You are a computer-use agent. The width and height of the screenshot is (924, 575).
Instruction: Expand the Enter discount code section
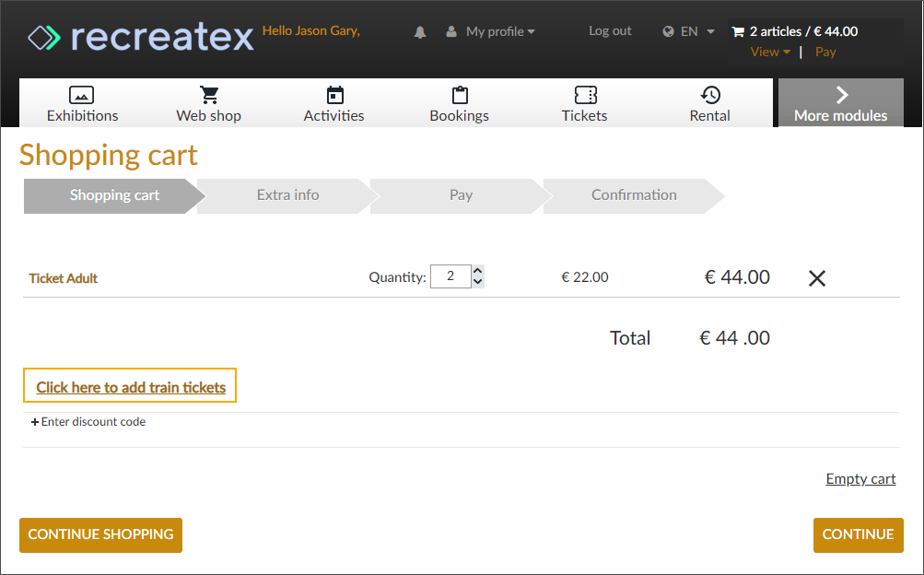[88, 421]
